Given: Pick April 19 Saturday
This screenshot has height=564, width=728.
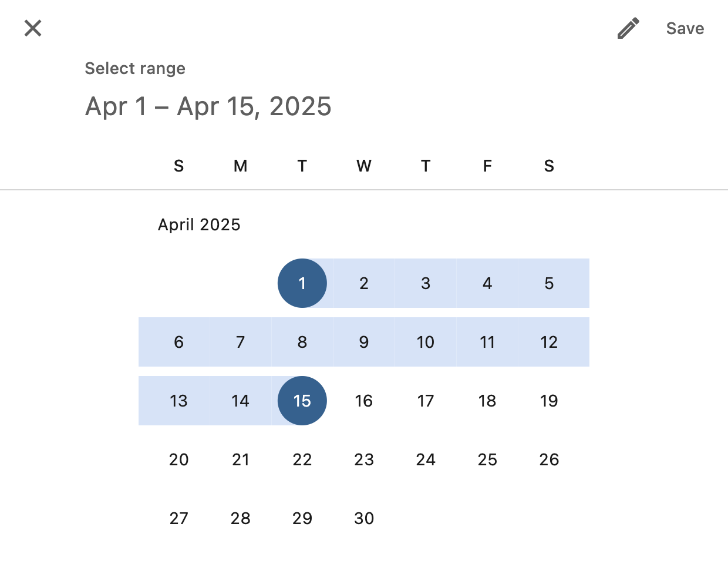Looking at the screenshot, I should tap(549, 401).
